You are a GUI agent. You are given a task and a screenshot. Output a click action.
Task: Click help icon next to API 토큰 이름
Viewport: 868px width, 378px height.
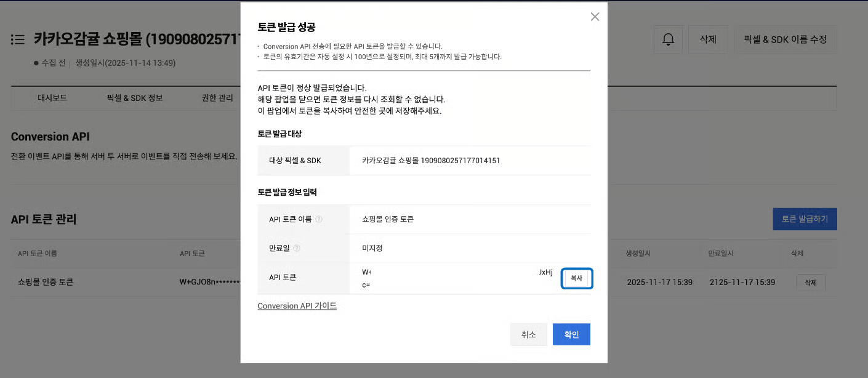[x=319, y=219]
